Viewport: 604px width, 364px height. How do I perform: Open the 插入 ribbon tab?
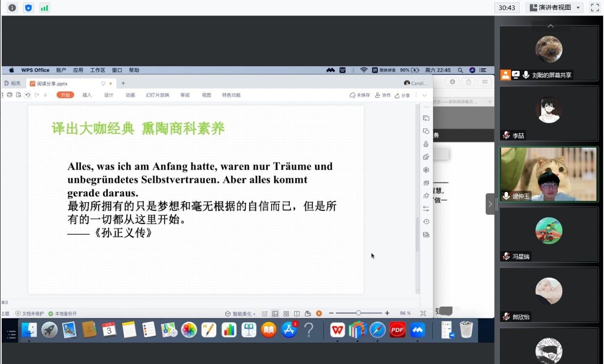point(87,95)
